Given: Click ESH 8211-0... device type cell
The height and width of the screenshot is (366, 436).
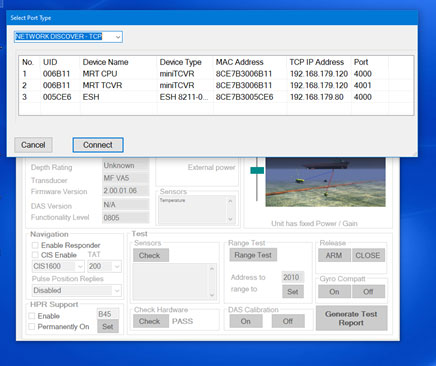Looking at the screenshot, I should [x=184, y=97].
